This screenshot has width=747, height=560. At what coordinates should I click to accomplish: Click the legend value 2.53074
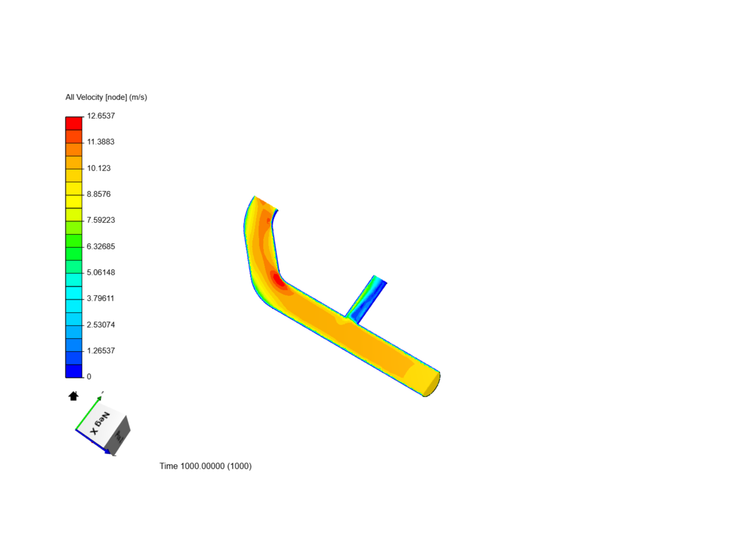click(x=101, y=325)
